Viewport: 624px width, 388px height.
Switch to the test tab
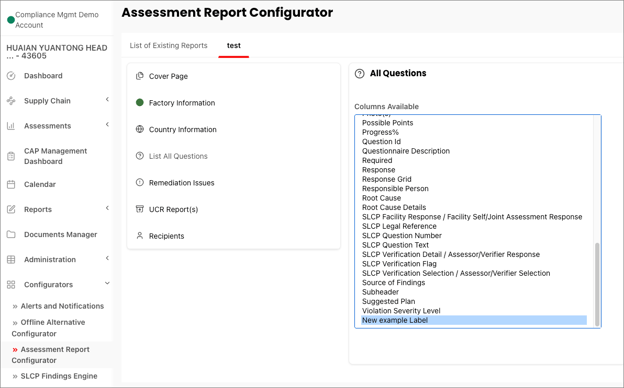pyautogui.click(x=234, y=45)
